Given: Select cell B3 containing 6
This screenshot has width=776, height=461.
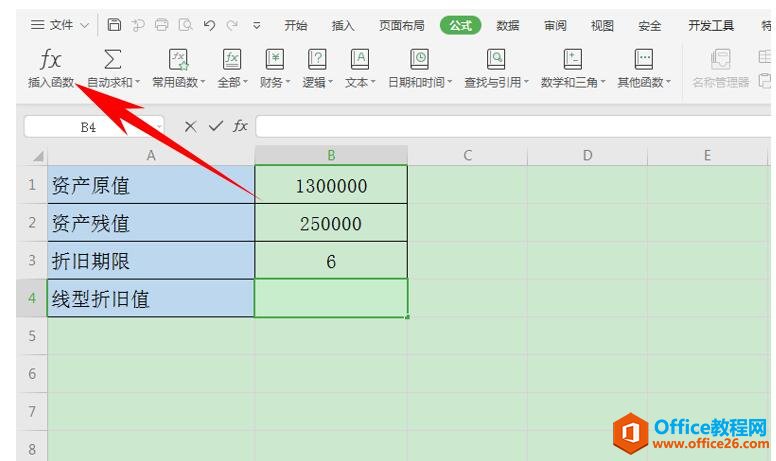Looking at the screenshot, I should [331, 260].
